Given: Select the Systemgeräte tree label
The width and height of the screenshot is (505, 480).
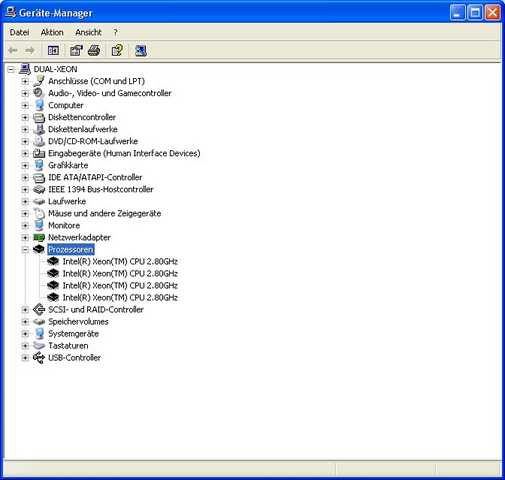Looking at the screenshot, I should [x=73, y=334].
